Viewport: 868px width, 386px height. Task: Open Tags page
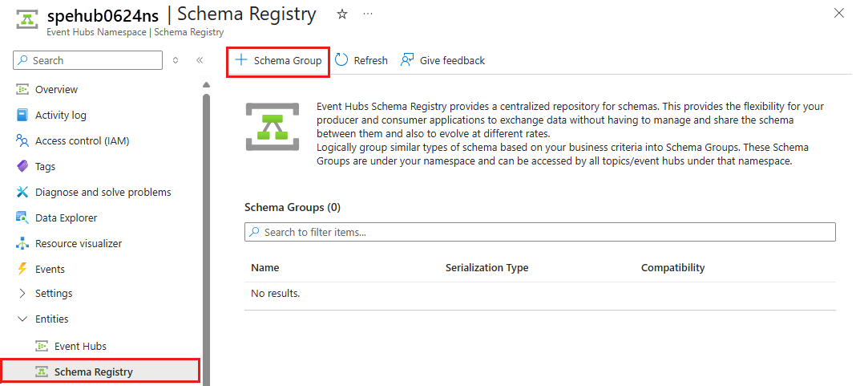(46, 166)
